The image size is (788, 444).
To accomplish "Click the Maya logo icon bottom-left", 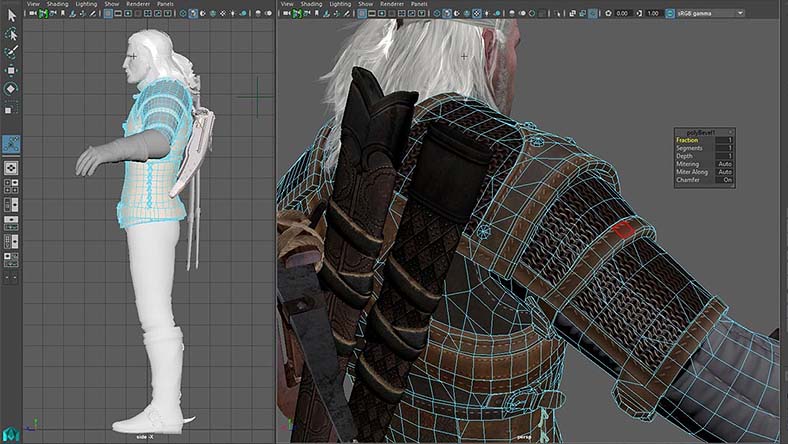I will click(x=10, y=434).
